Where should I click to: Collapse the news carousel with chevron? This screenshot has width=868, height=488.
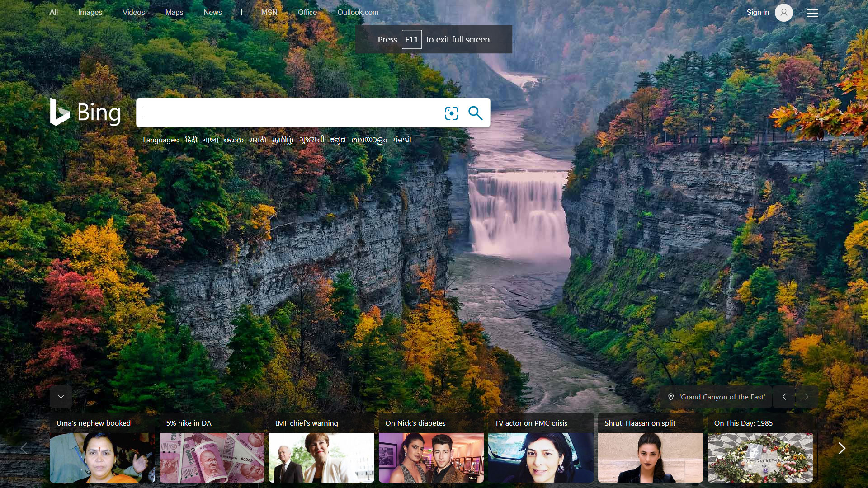61,397
